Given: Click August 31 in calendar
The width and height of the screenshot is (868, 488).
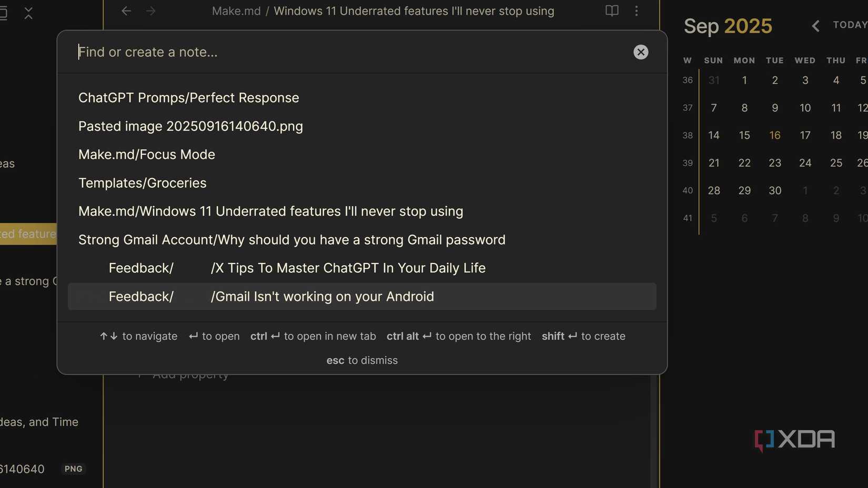Looking at the screenshot, I should click(714, 80).
